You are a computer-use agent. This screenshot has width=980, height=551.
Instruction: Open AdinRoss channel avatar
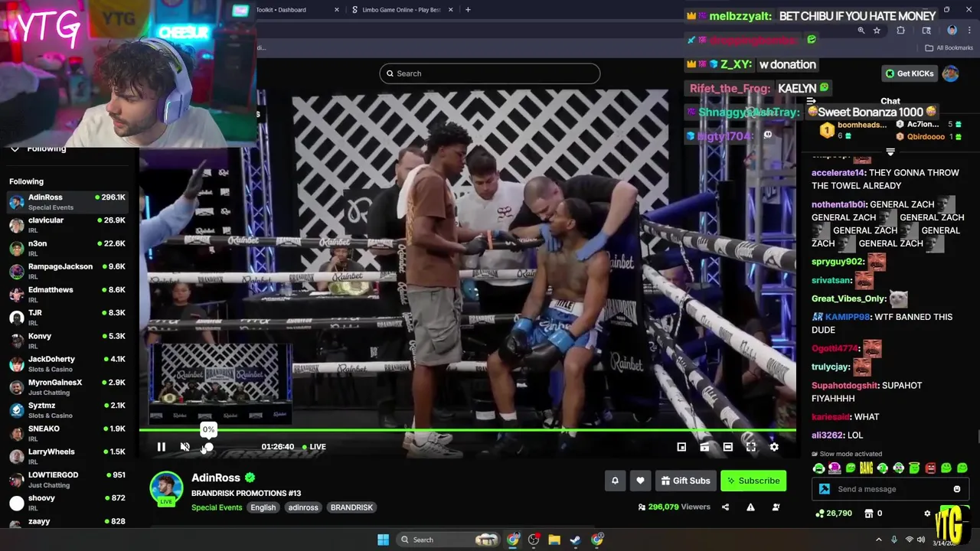pyautogui.click(x=166, y=488)
